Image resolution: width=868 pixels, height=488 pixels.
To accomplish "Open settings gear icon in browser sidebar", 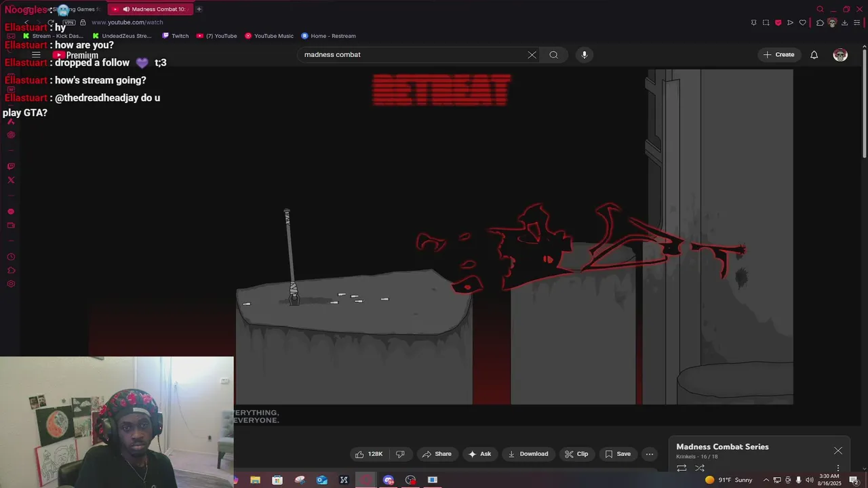I will pyautogui.click(x=11, y=284).
